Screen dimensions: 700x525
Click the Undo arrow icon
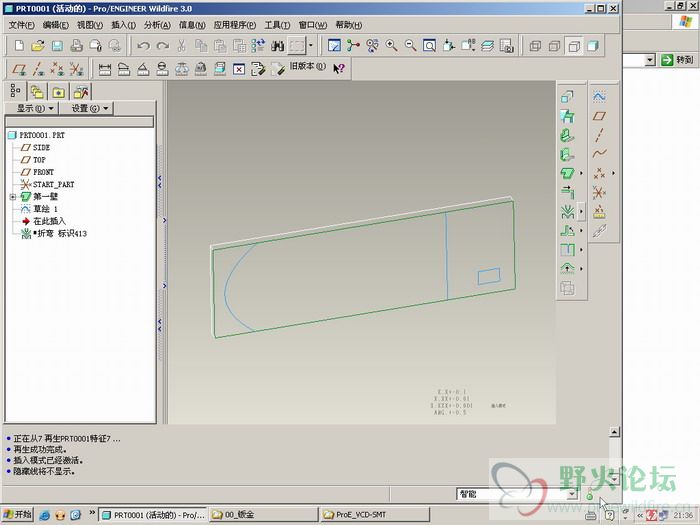(x=143, y=46)
